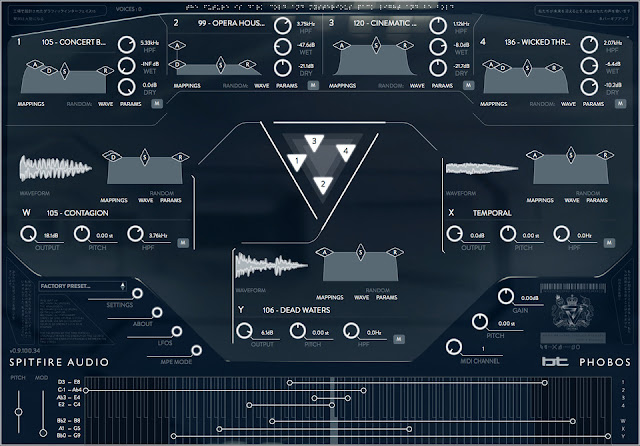Turn the DRY knob on convolver 1
This screenshot has height=446, width=640.
(127, 87)
